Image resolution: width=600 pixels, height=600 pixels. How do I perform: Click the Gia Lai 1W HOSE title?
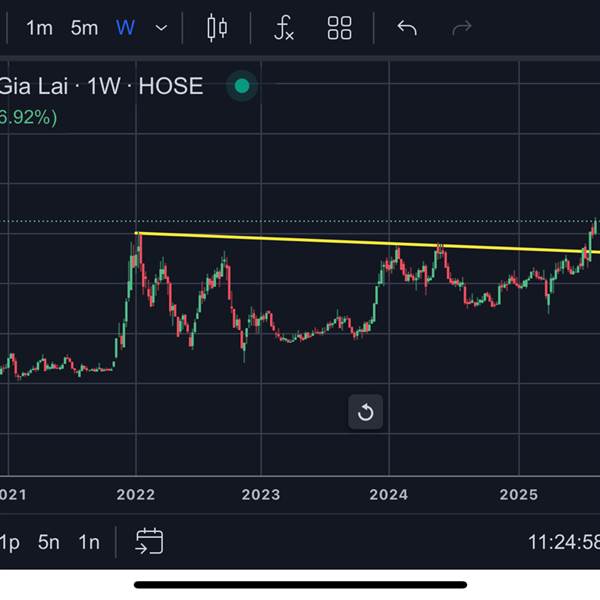click(x=101, y=86)
